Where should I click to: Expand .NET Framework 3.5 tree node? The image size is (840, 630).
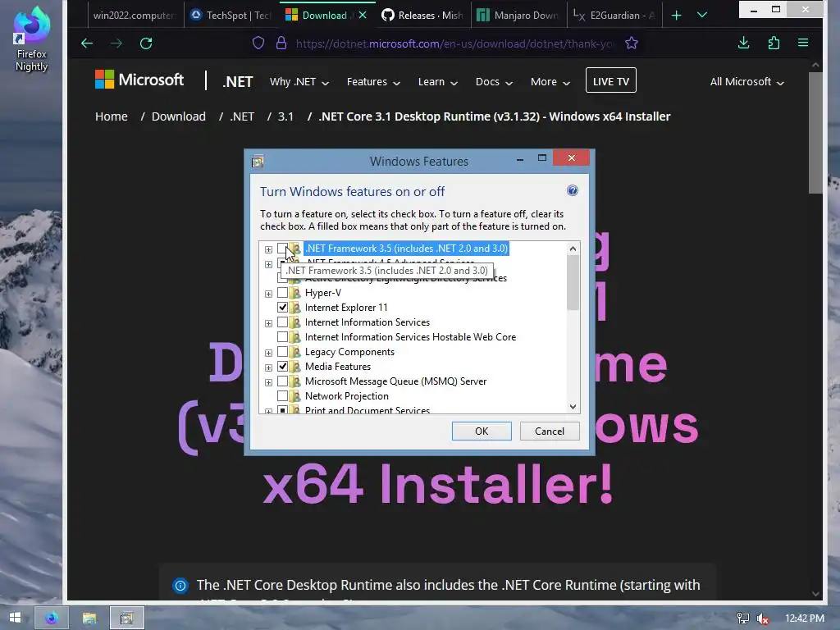click(268, 249)
